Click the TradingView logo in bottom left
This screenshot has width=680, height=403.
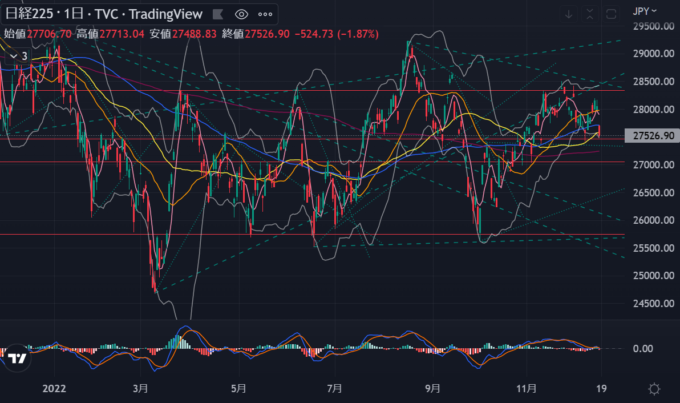17,358
